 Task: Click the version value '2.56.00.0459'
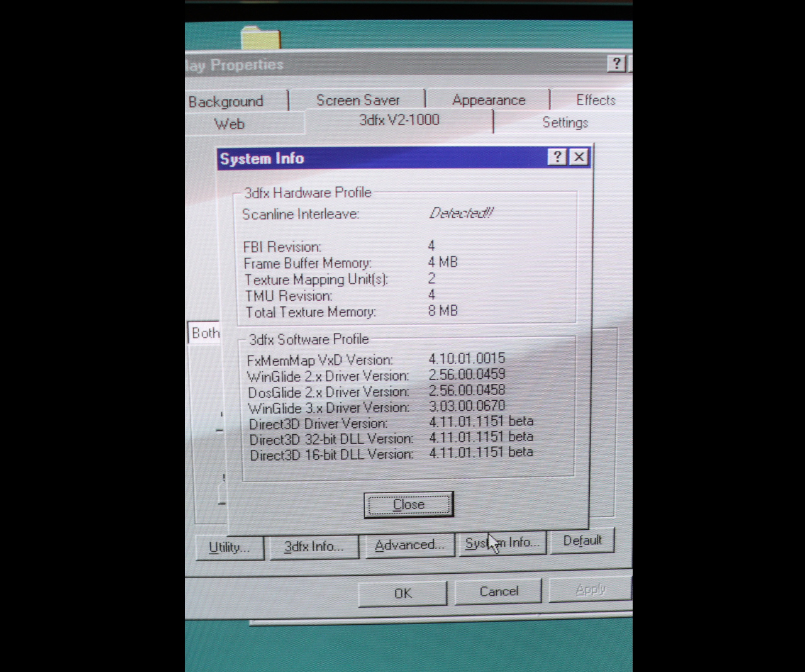click(467, 374)
